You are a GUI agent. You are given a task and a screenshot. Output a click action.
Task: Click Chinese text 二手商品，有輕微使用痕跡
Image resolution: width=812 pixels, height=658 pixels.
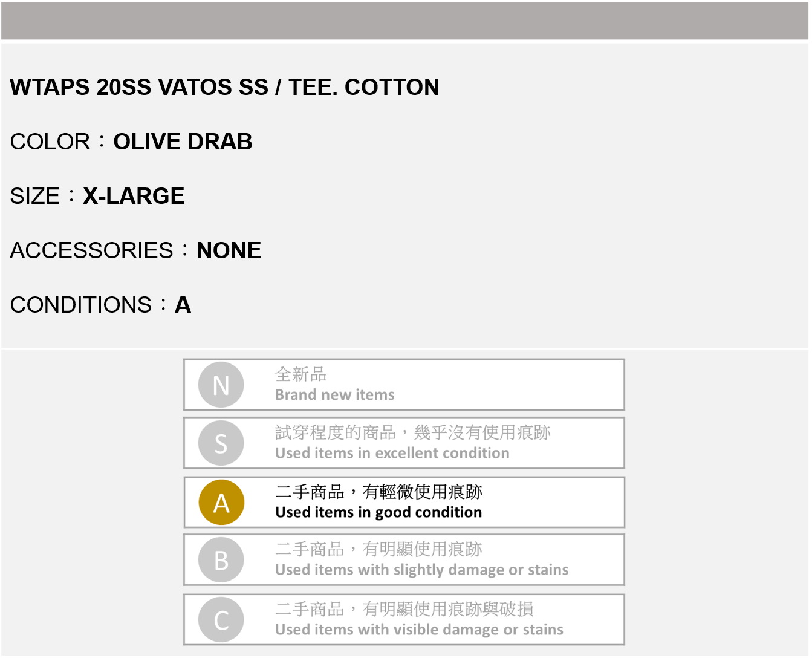click(x=378, y=492)
